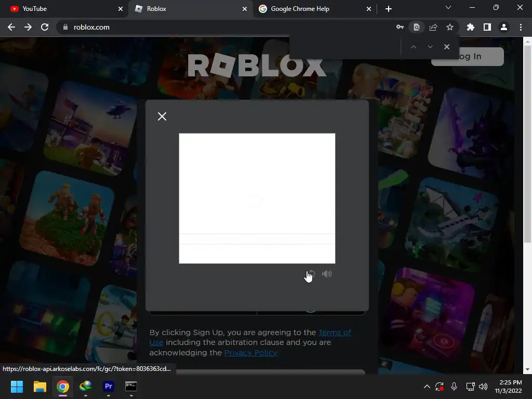Share this page via the share icon
This screenshot has height=399, width=532.
point(433,27)
